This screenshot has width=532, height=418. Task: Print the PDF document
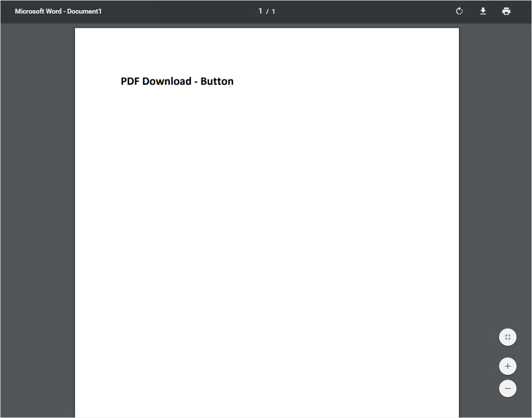pos(506,11)
